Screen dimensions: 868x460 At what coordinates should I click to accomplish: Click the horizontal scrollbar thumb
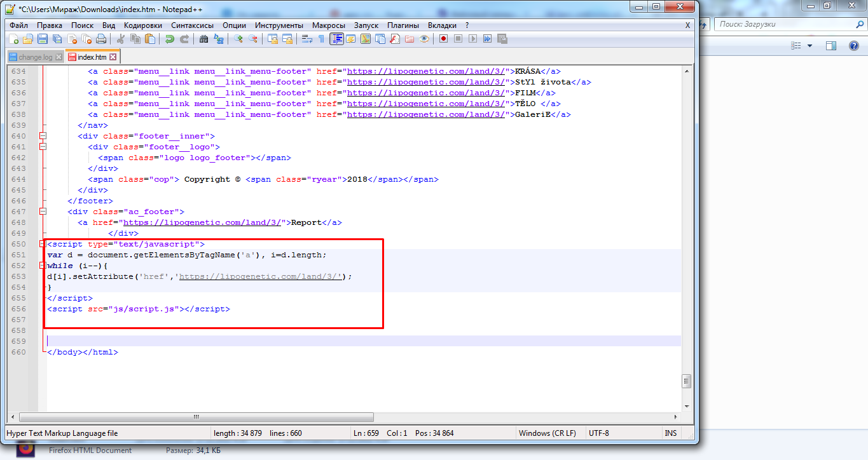[x=196, y=417]
